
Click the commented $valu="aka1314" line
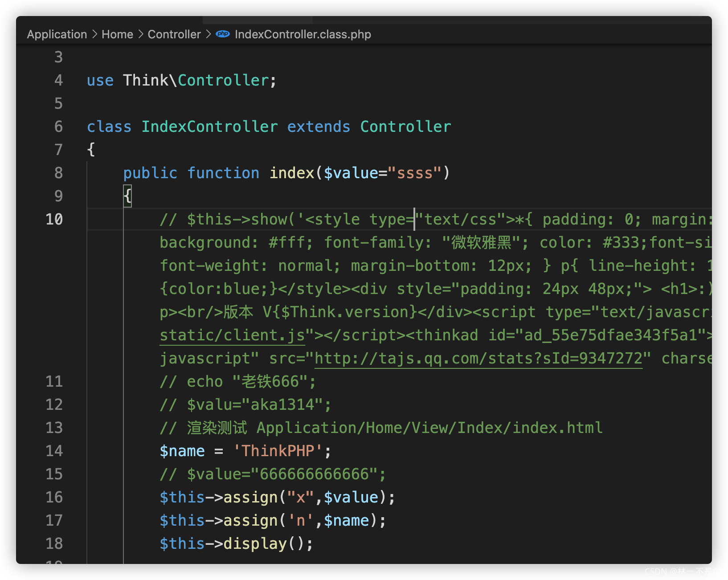tap(245, 405)
